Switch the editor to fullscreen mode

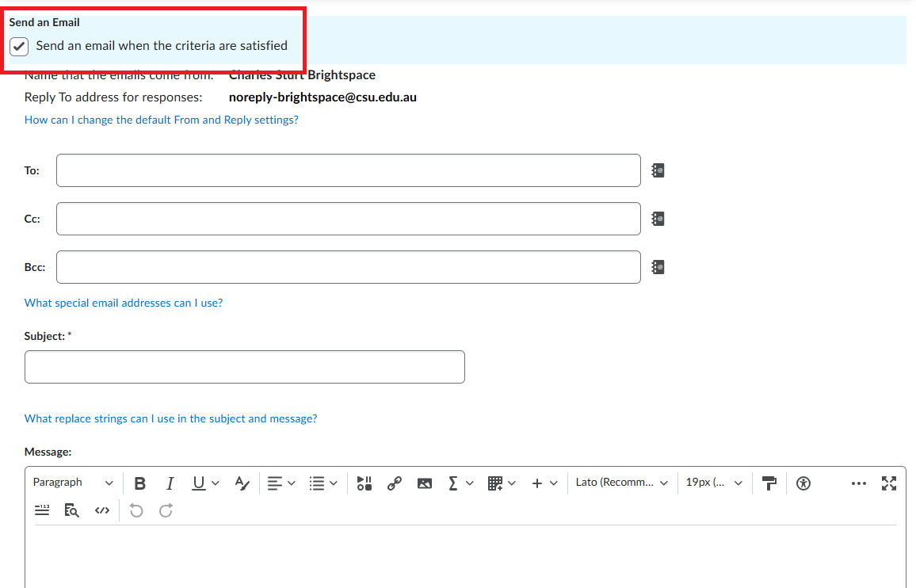point(889,483)
